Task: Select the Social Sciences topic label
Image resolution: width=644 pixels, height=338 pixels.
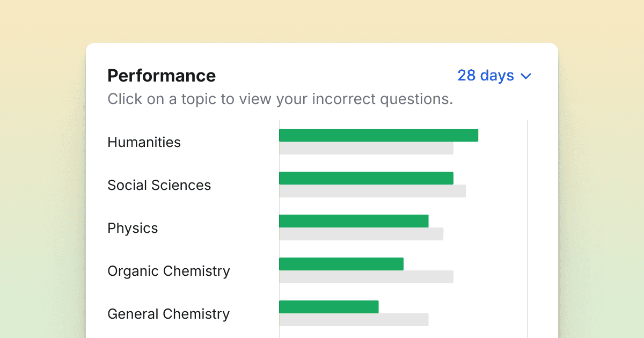Action: click(159, 185)
